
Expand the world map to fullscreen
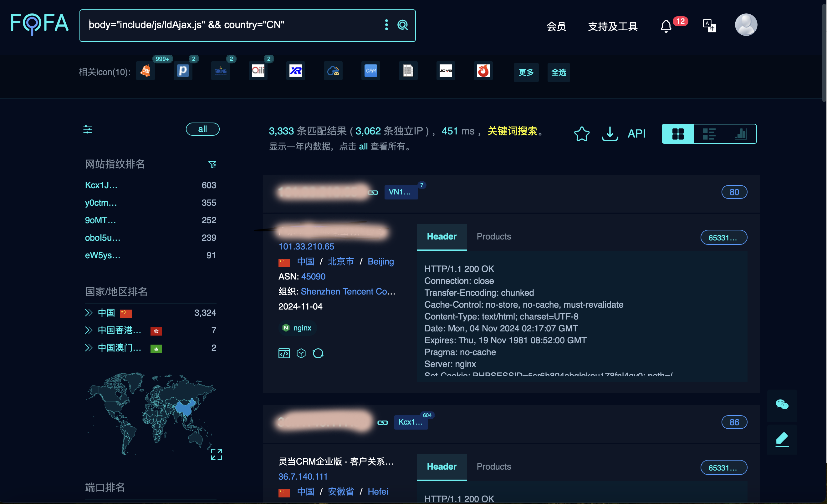[216, 454]
